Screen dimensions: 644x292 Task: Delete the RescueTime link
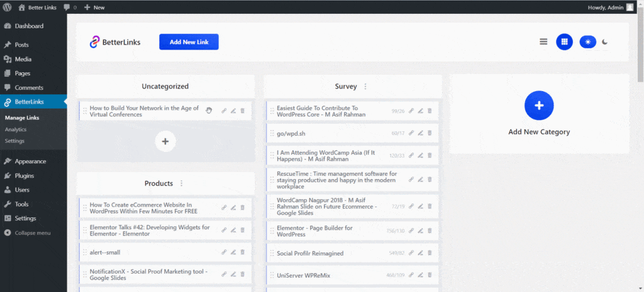[430, 180]
